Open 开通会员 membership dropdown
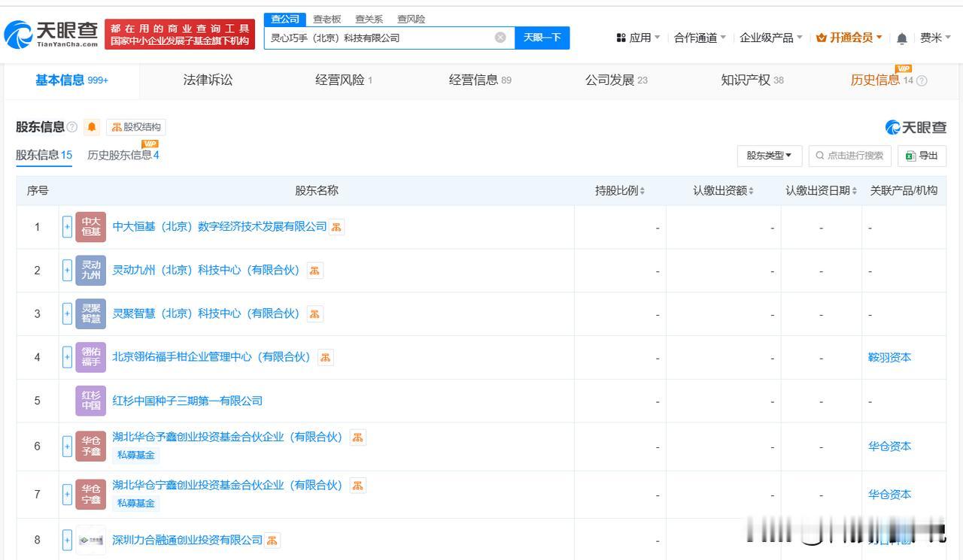Image resolution: width=963 pixels, height=560 pixels. coord(849,38)
